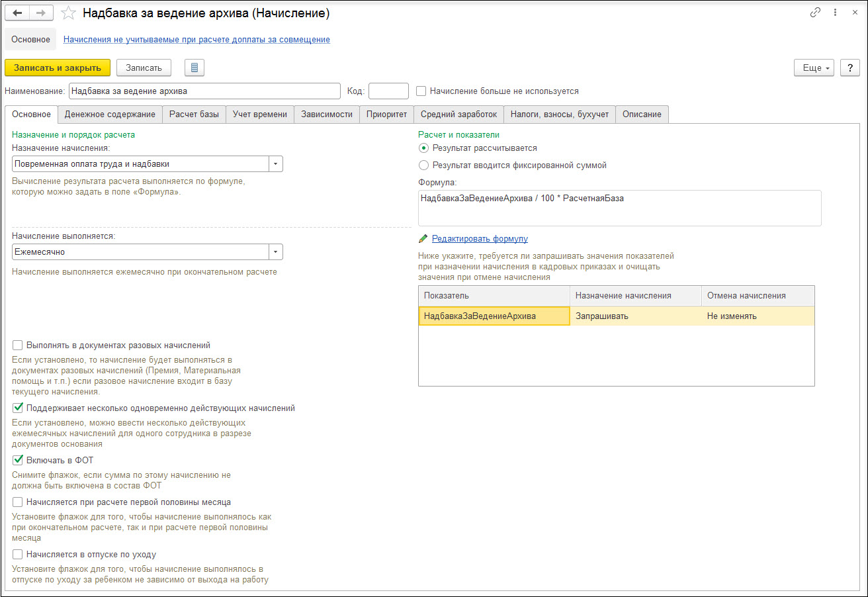Open the 'Редактировать формулу' link
868x597 pixels.
coord(480,239)
